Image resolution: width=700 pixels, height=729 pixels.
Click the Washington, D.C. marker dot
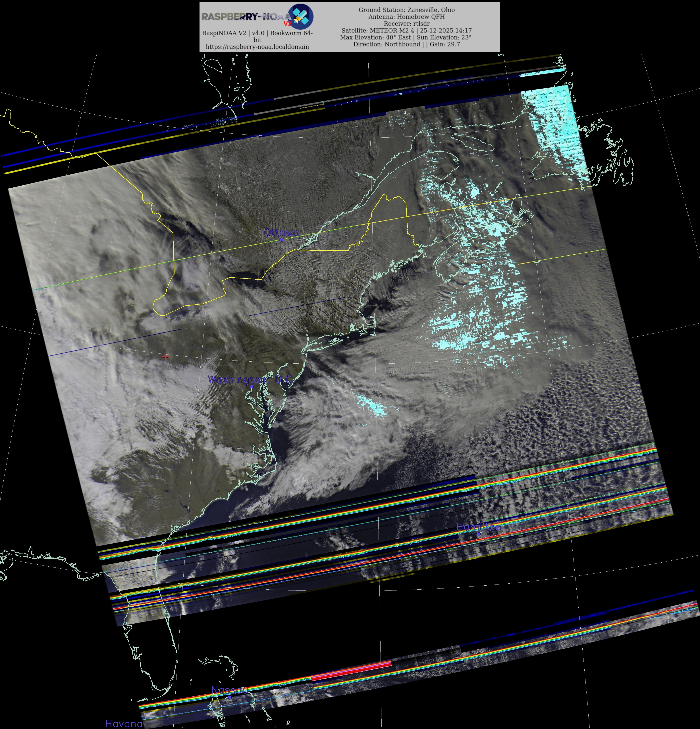(252, 387)
